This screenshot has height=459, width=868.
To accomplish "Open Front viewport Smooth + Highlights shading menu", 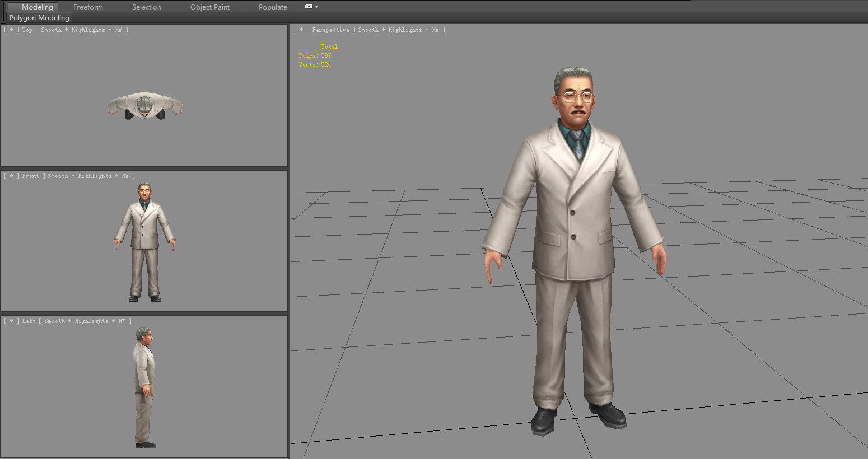I will pyautogui.click(x=88, y=176).
